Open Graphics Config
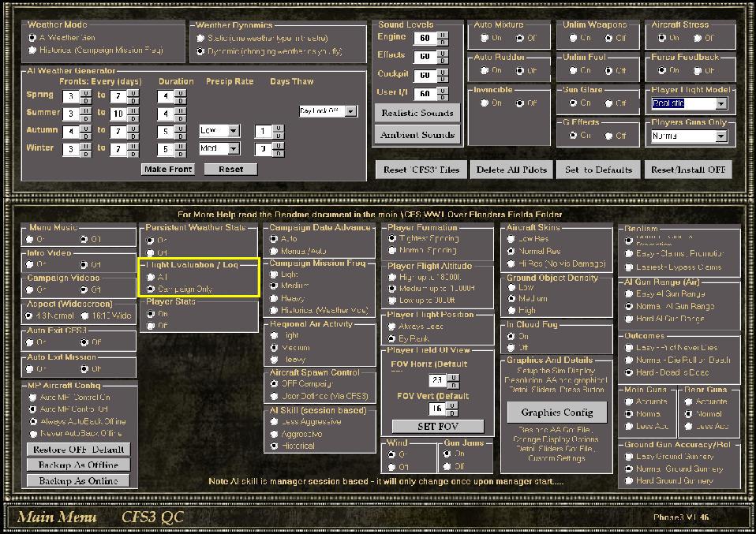The height and width of the screenshot is (534, 756). [557, 412]
